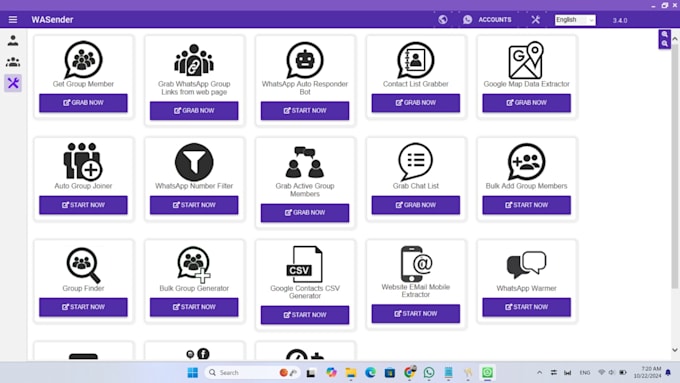
Task: Click the Google Contacts CSV Generator icon
Action: 305,264
